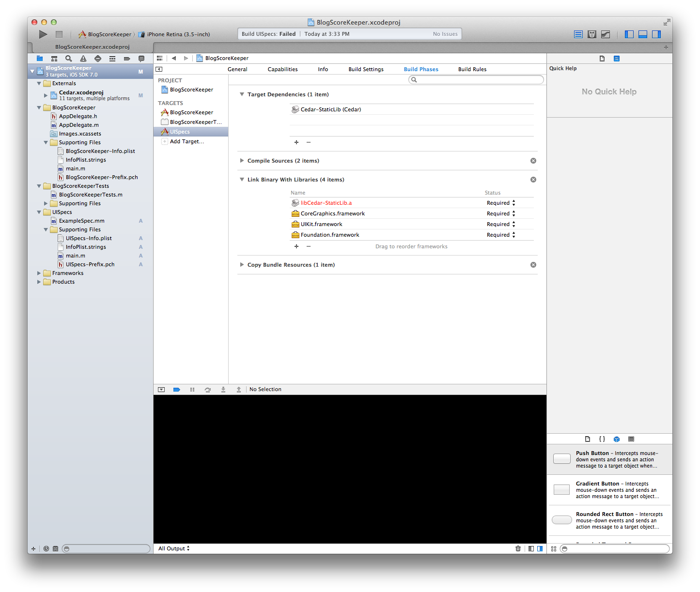Toggle the Utilities pane visibility
This screenshot has width=700, height=592.
(x=656, y=34)
